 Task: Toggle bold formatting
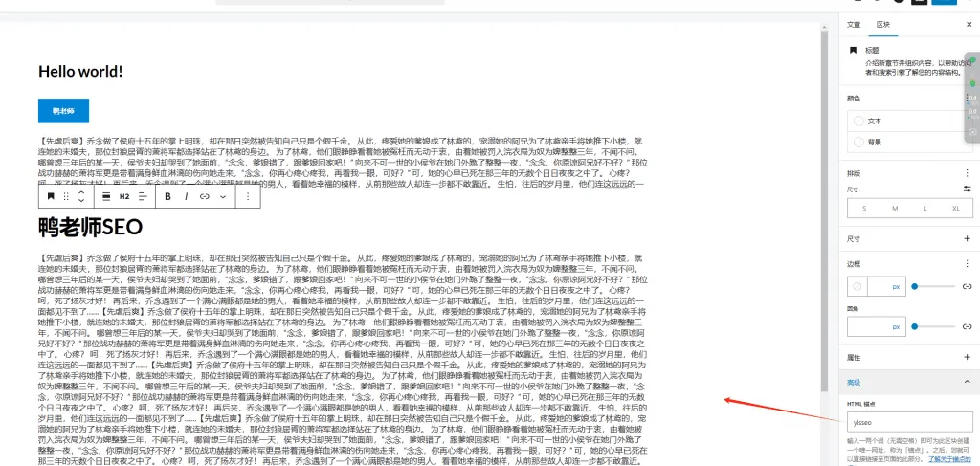coord(167,196)
